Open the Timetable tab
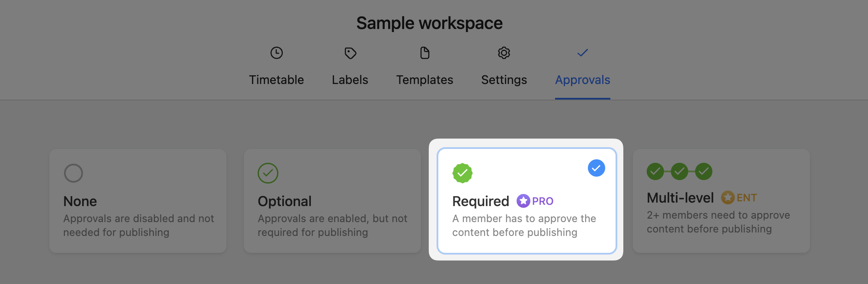Image resolution: width=868 pixels, height=284 pixels. 276,80
